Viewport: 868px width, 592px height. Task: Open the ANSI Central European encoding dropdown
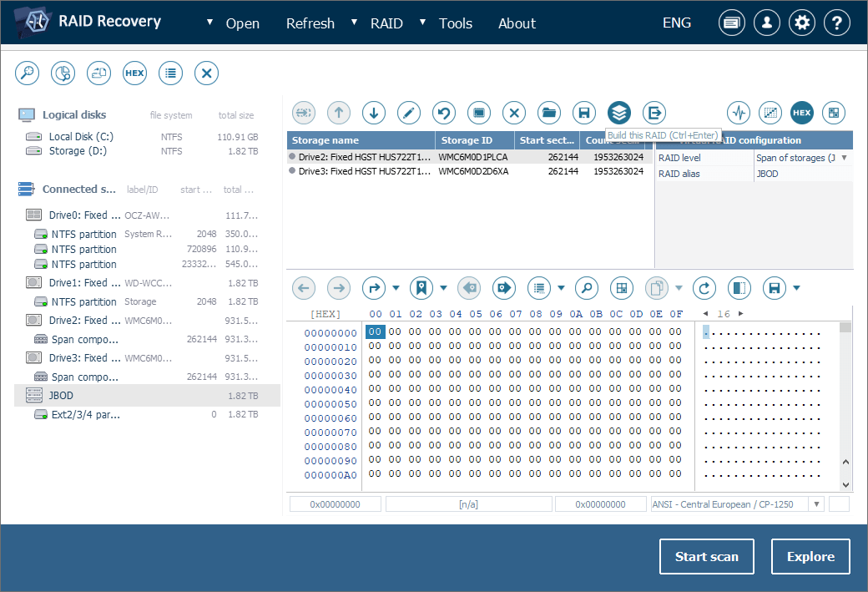click(x=815, y=504)
